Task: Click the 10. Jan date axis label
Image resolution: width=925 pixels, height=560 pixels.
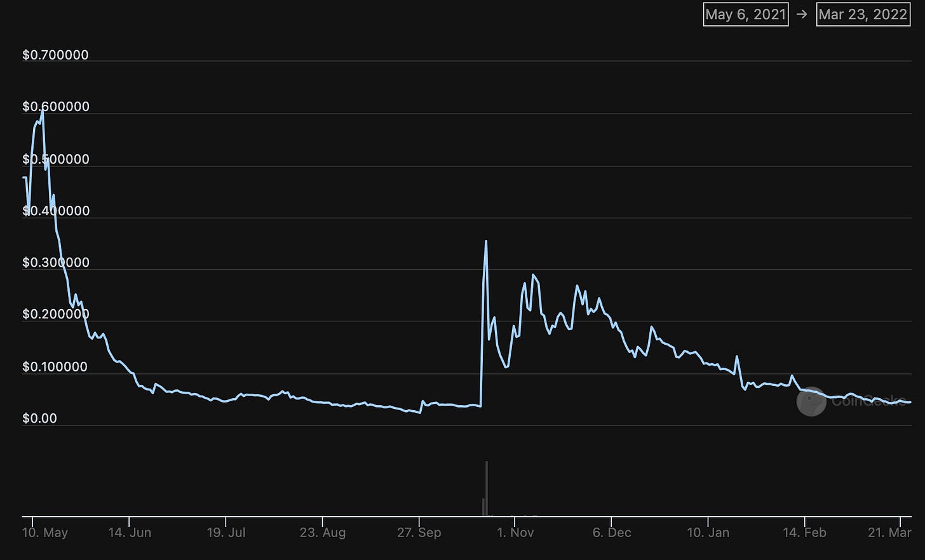Action: click(708, 533)
